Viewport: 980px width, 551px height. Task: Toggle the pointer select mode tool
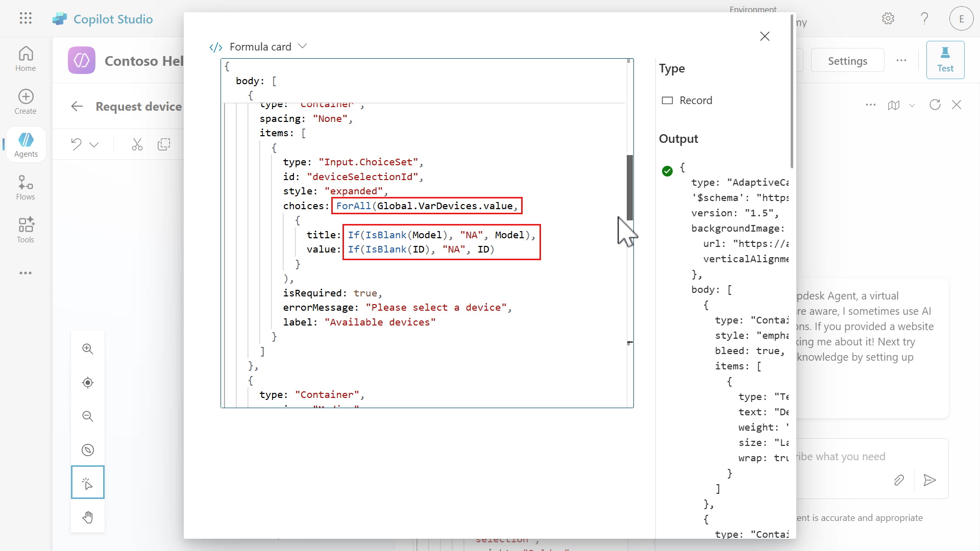(88, 483)
